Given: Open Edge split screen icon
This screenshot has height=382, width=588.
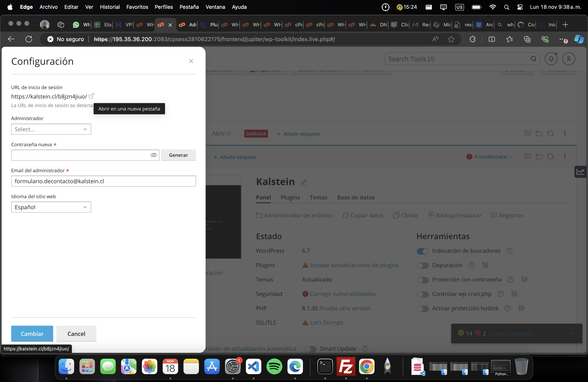Looking at the screenshot, I should (x=492, y=39).
